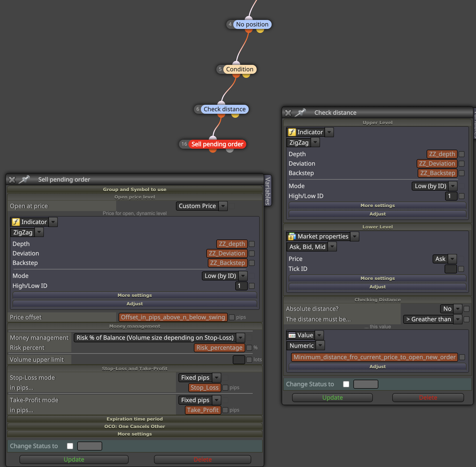Toggle Risk_percentage checkbox
This screenshot has width=476, height=467.
(x=249, y=348)
